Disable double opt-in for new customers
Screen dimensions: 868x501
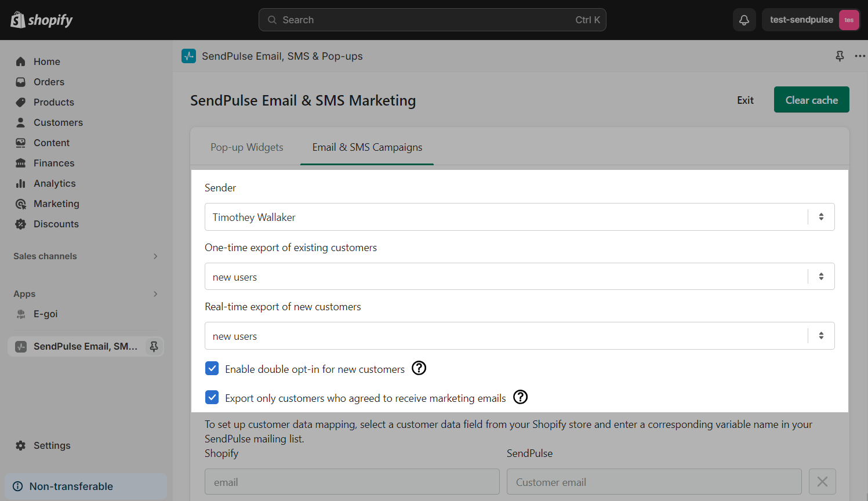[212, 369]
